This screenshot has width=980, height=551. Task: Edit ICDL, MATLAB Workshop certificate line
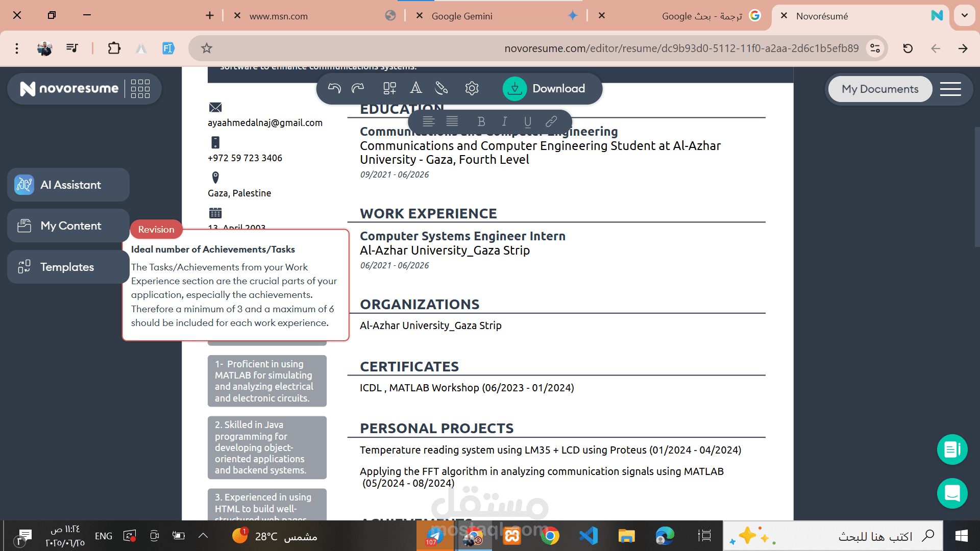click(467, 388)
